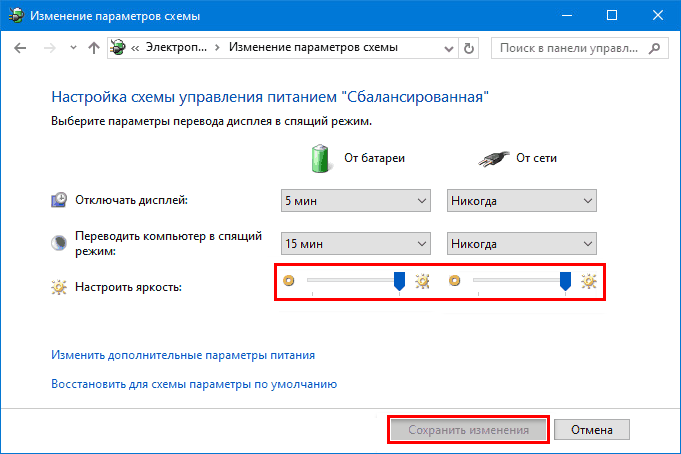Click the high brightness sun icon for battery
Viewport: 681px width, 454px height.
pos(422,282)
